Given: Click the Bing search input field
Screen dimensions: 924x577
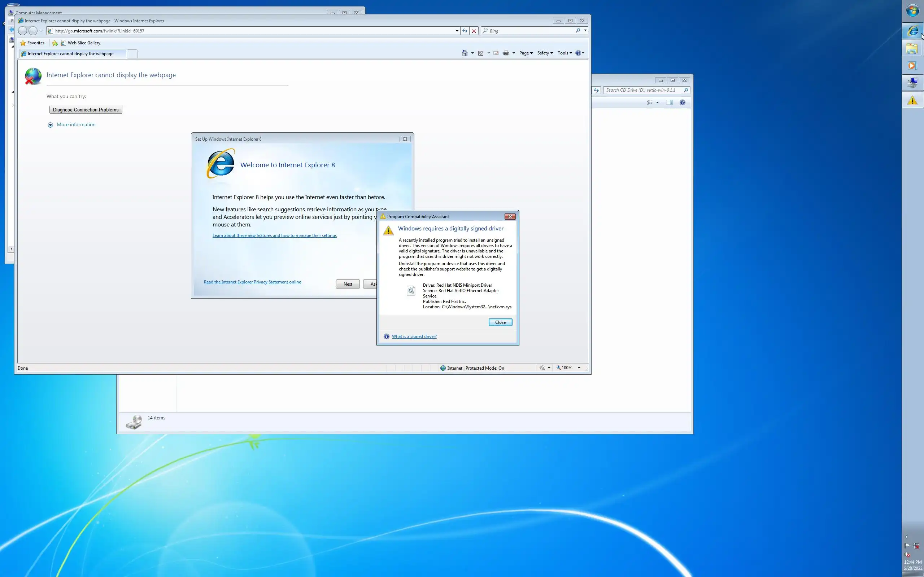Looking at the screenshot, I should coord(531,31).
